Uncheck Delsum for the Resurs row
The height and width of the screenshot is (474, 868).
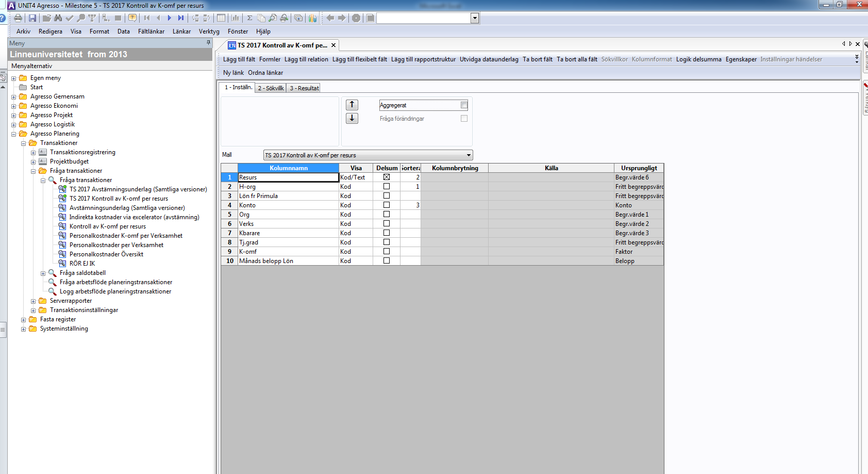387,177
